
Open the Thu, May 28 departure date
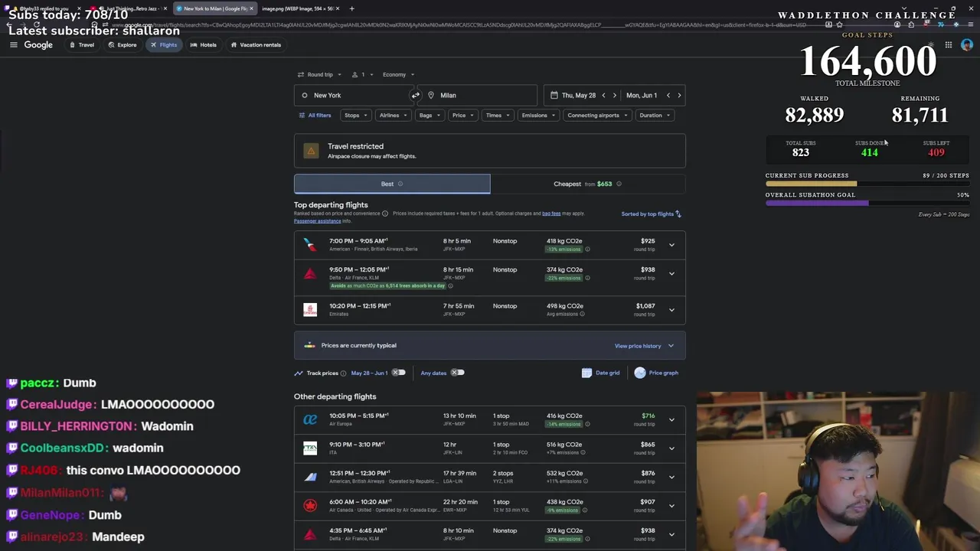pos(578,95)
